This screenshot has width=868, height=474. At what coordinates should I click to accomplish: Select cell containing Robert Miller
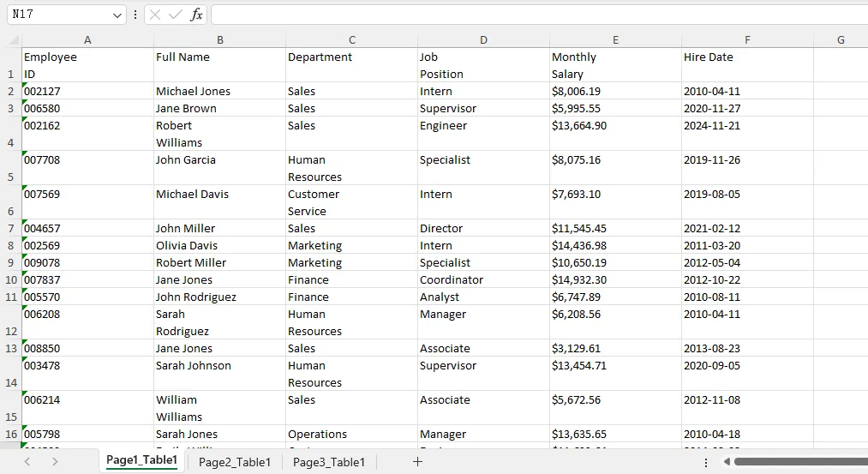[219, 262]
